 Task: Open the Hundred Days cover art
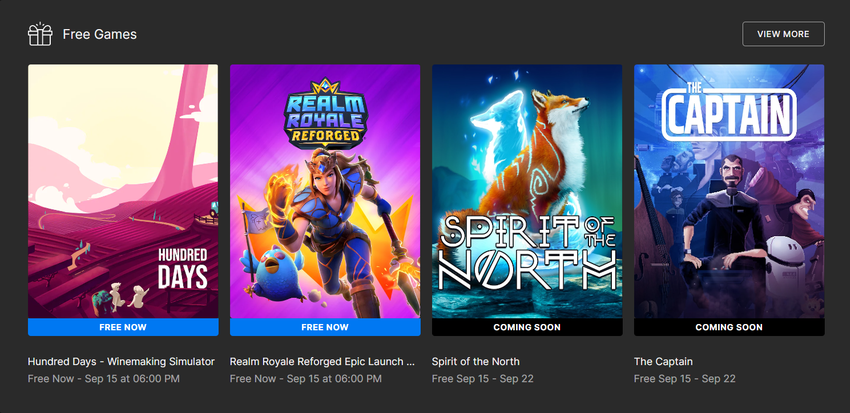click(x=123, y=191)
